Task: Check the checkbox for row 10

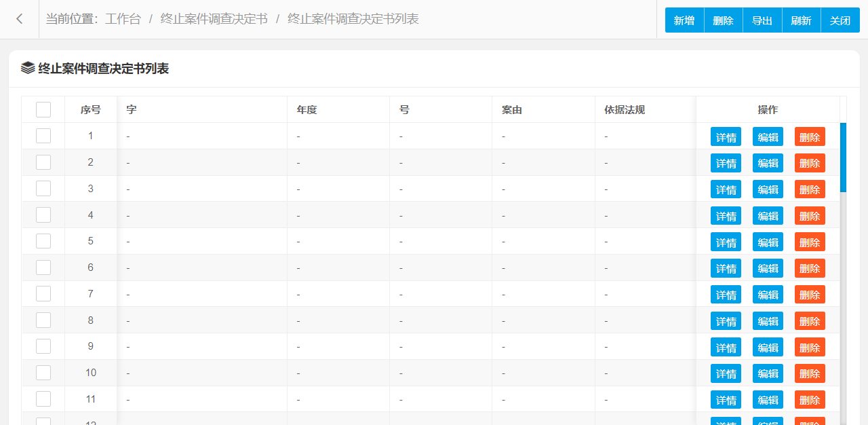Action: (43, 373)
